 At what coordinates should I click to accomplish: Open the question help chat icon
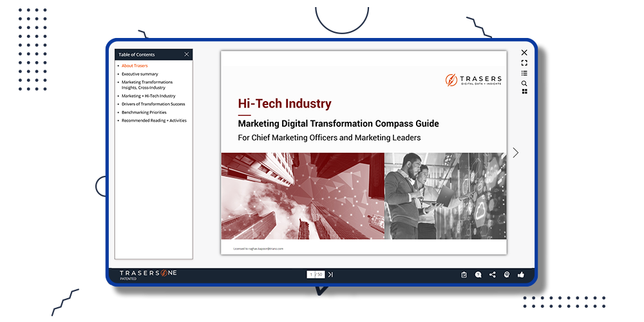point(478,275)
